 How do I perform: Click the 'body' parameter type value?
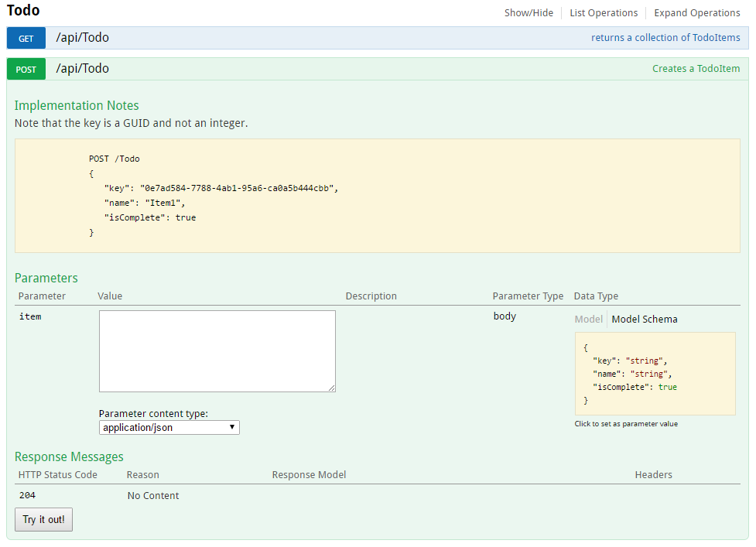coord(505,316)
